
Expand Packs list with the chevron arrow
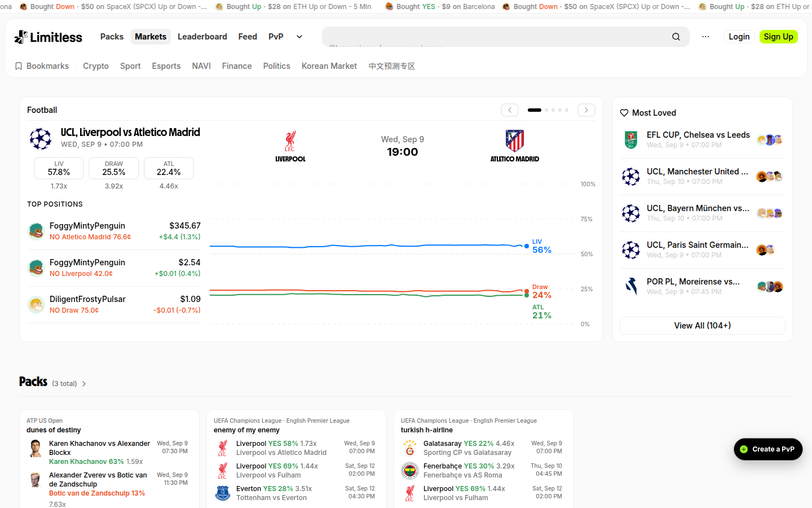(x=84, y=384)
